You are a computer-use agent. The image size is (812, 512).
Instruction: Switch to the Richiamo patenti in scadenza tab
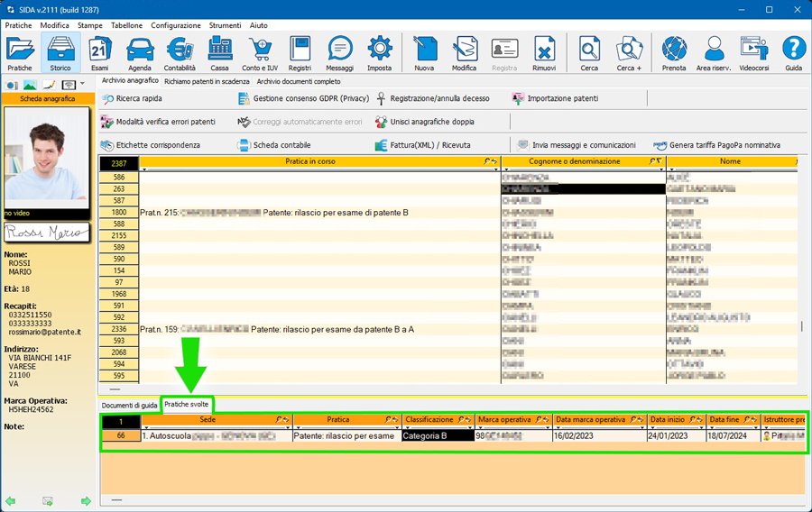click(x=207, y=81)
